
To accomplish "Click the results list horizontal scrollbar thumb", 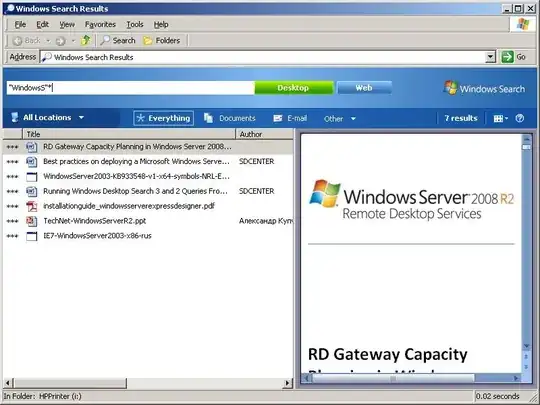I will (70, 383).
